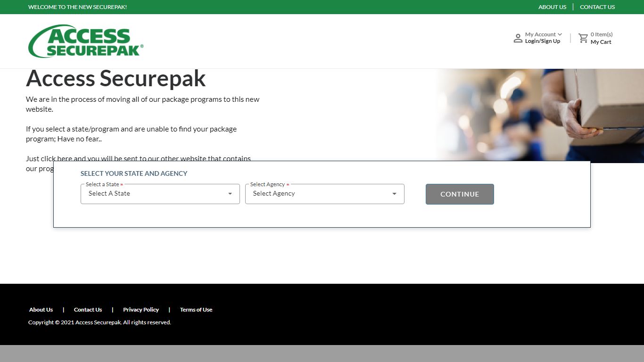Open the My Cart link
The height and width of the screenshot is (362, 644).
pyautogui.click(x=601, y=42)
